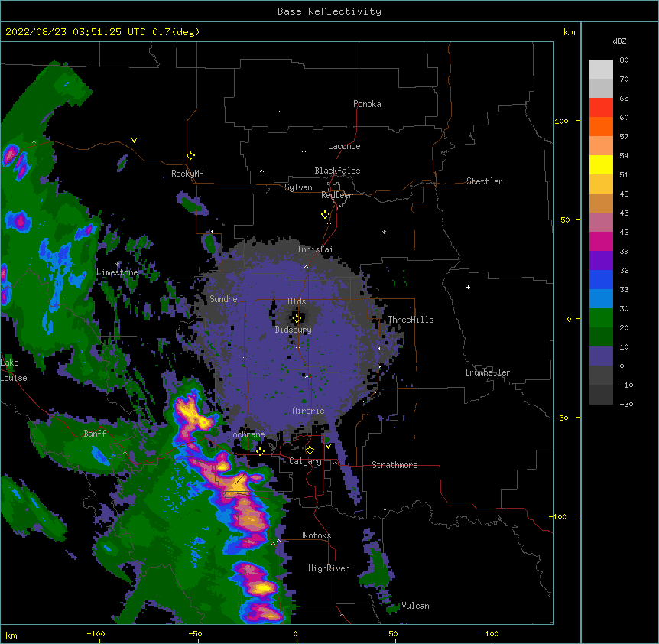This screenshot has width=659, height=644.
Task: Click the RockyMH label
Action: tap(187, 173)
